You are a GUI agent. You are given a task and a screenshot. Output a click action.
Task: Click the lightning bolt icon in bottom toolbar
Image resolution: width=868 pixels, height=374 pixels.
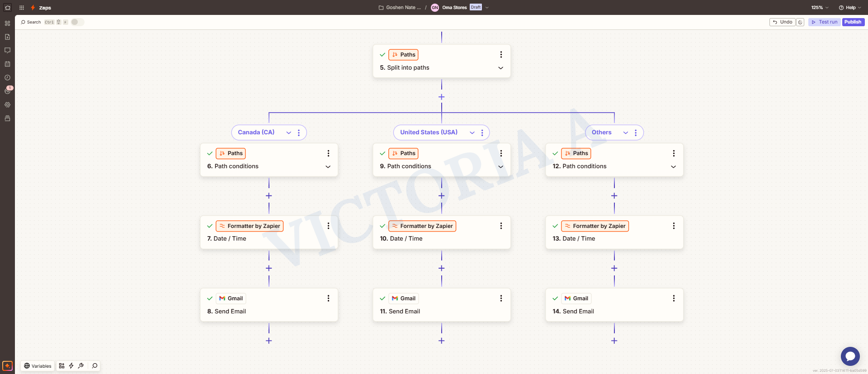point(71,366)
